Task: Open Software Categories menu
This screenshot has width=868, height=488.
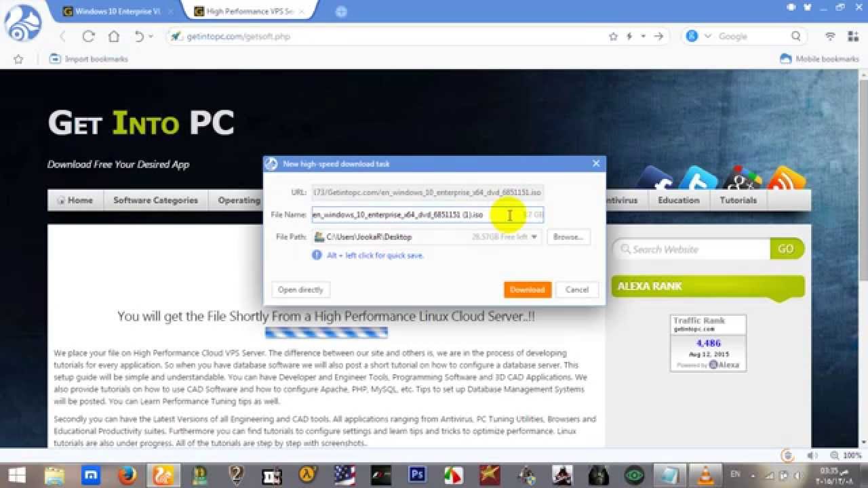Action: click(155, 200)
